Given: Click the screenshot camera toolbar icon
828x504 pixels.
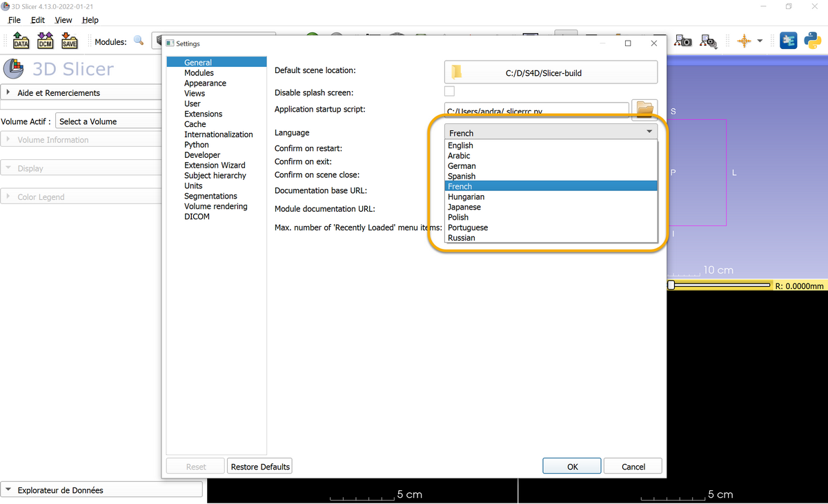Looking at the screenshot, I should pyautogui.click(x=684, y=41).
